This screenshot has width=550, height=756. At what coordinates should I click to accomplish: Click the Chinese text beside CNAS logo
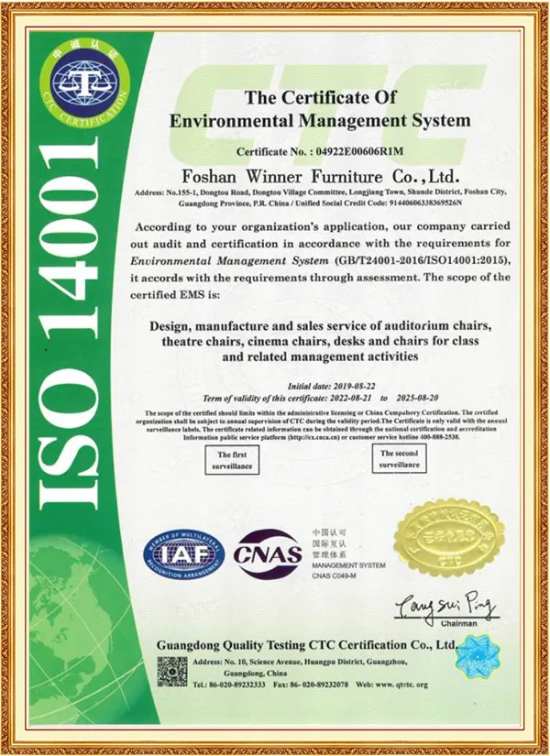tap(329, 543)
